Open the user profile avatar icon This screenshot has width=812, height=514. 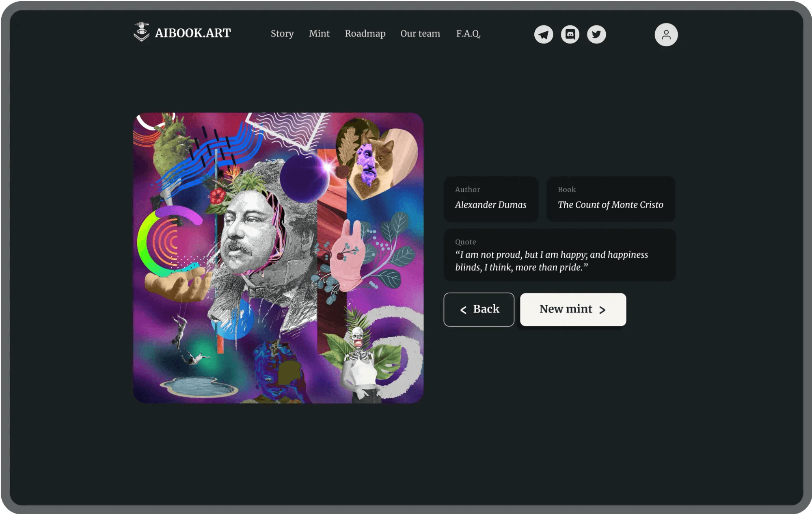(666, 35)
